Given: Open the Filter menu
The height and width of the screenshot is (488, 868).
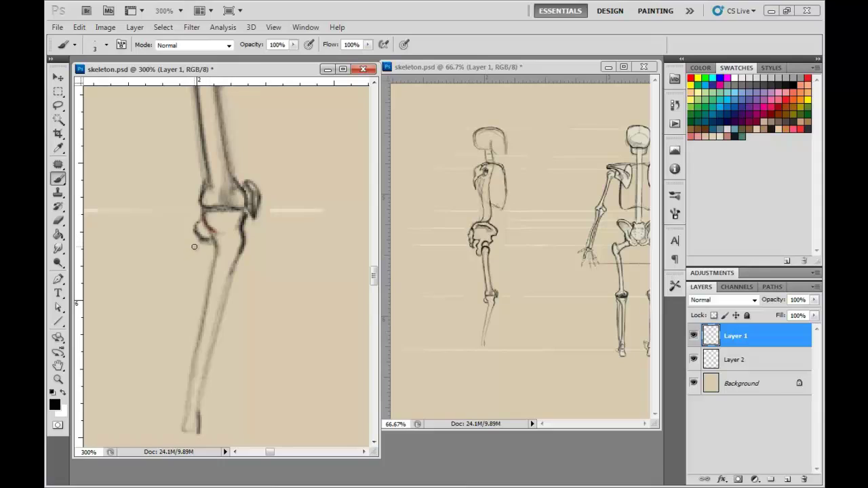Looking at the screenshot, I should coord(191,27).
